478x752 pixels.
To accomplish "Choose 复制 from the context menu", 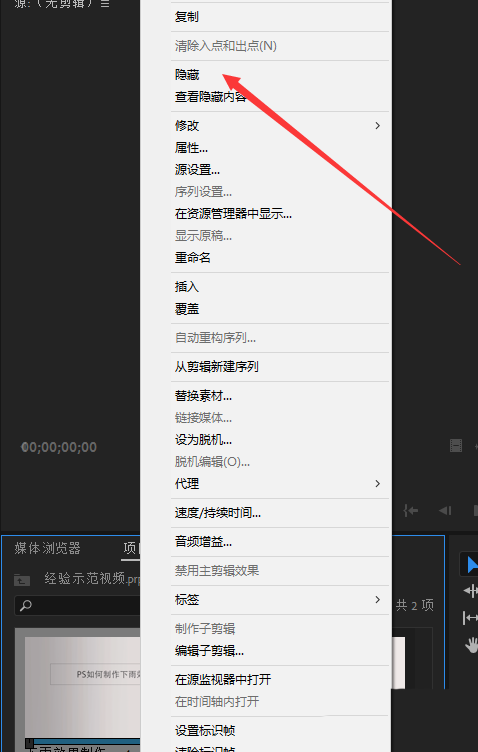I will (187, 17).
